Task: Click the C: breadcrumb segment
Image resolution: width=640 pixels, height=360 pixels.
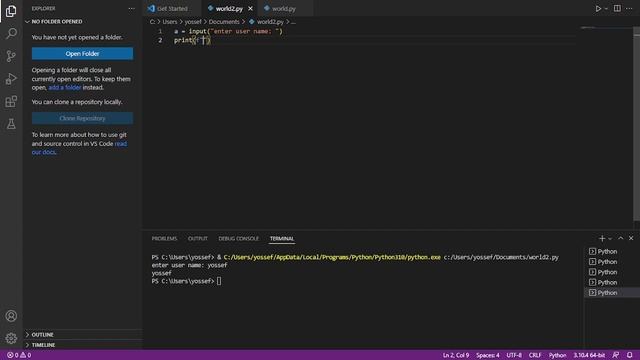Action: point(152,22)
